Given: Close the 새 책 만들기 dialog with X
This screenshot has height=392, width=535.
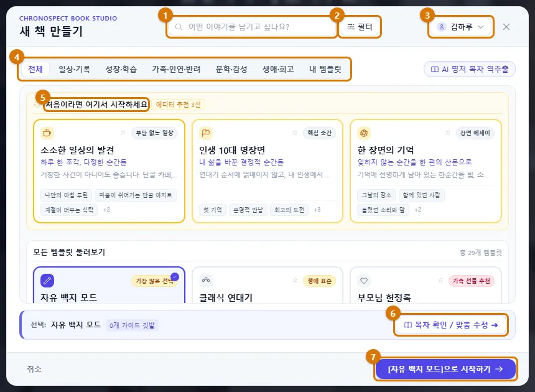Looking at the screenshot, I should point(506,27).
